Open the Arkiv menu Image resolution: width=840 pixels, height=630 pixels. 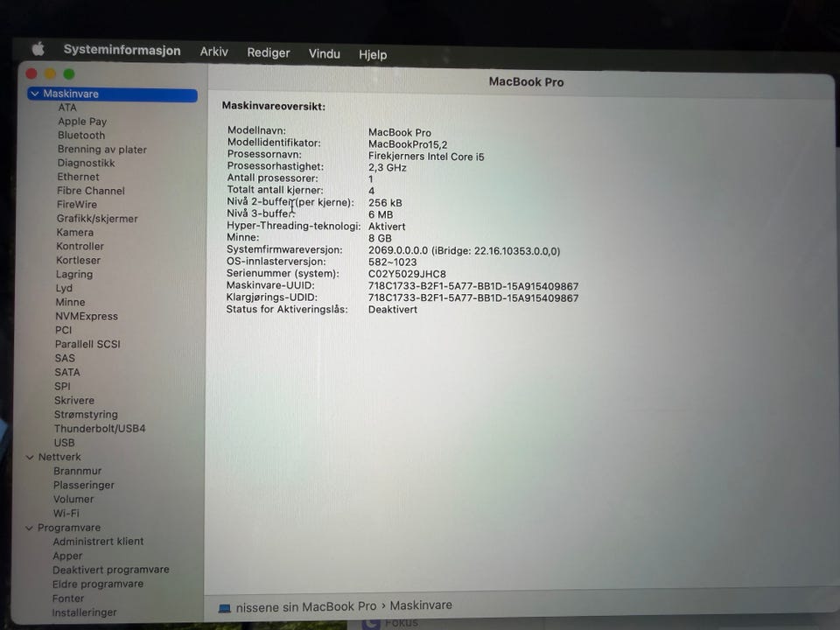[213, 52]
